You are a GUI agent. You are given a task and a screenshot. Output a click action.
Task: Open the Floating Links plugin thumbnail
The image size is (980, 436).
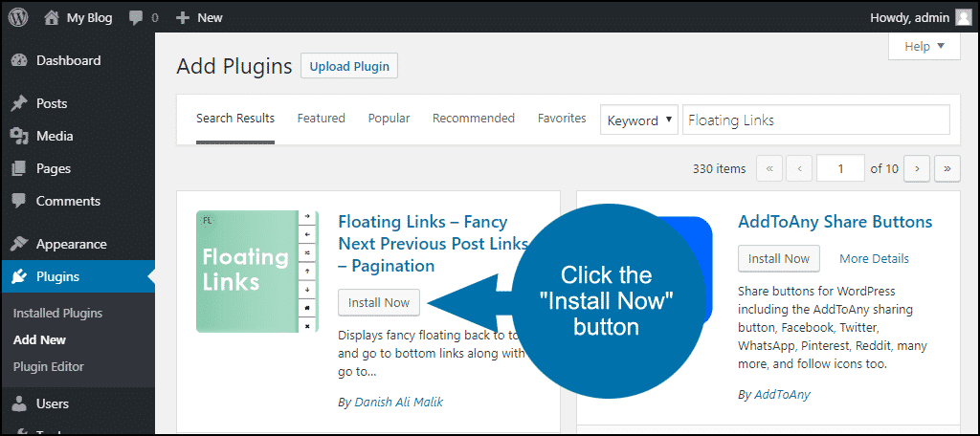[257, 272]
